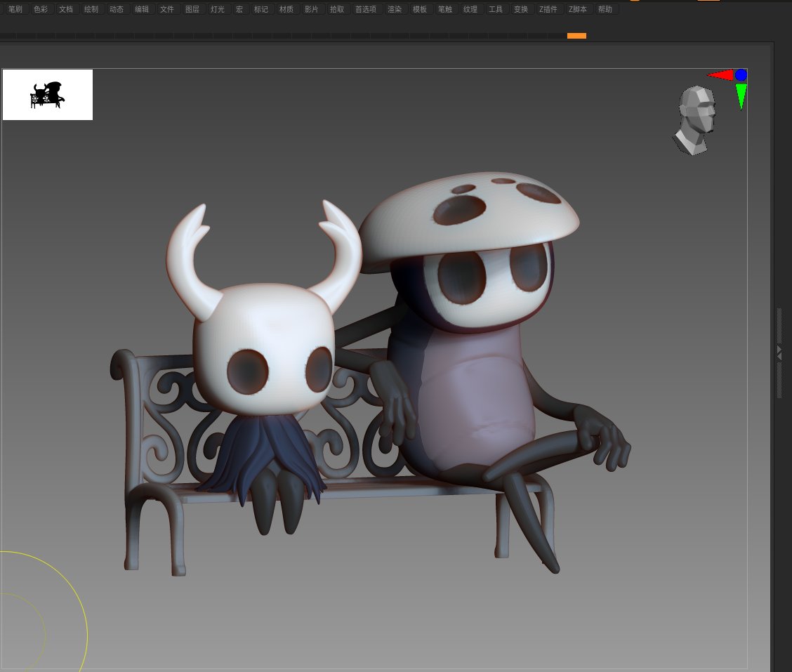Open the 文件 (File) menu
The width and height of the screenshot is (792, 672).
coord(166,9)
